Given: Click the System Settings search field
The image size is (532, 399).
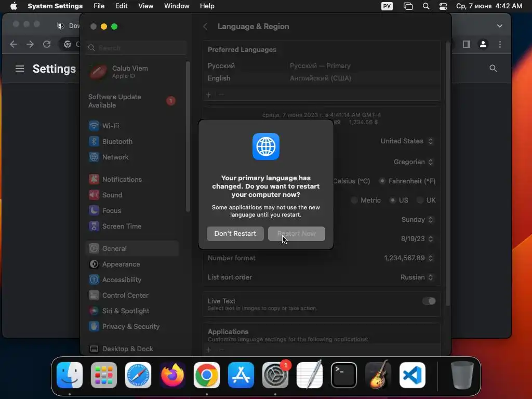Looking at the screenshot, I should [136, 48].
